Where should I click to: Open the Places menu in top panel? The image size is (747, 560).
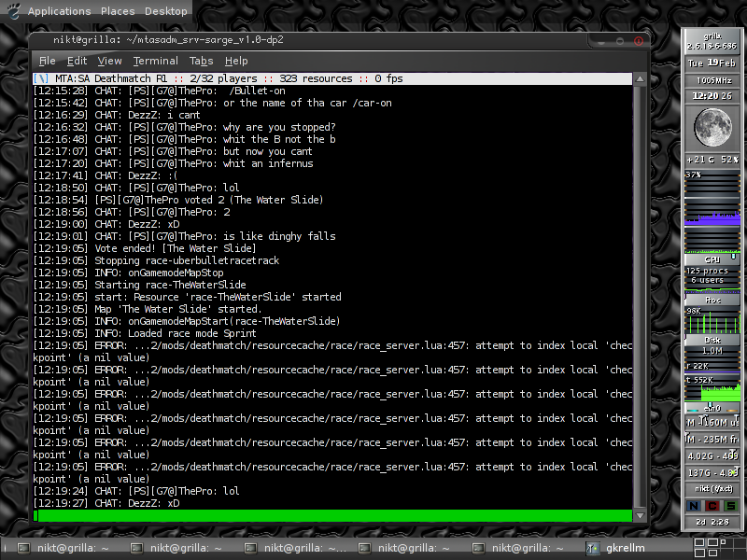click(x=118, y=11)
